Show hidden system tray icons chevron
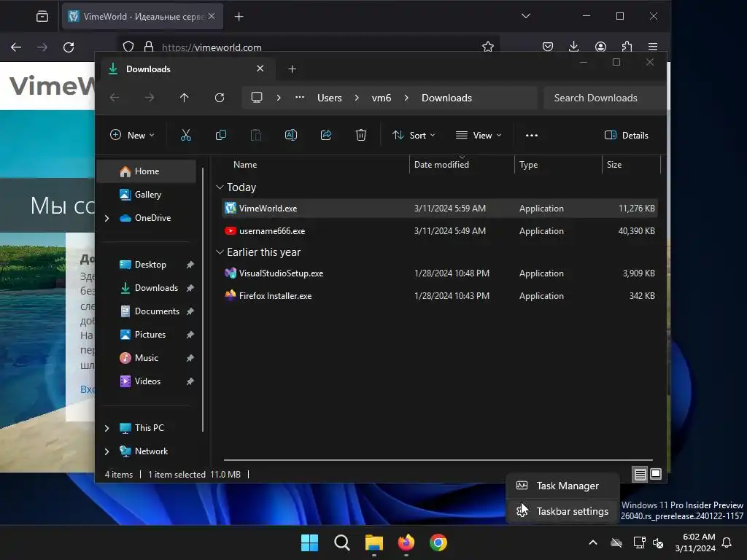747x560 pixels. [x=593, y=542]
